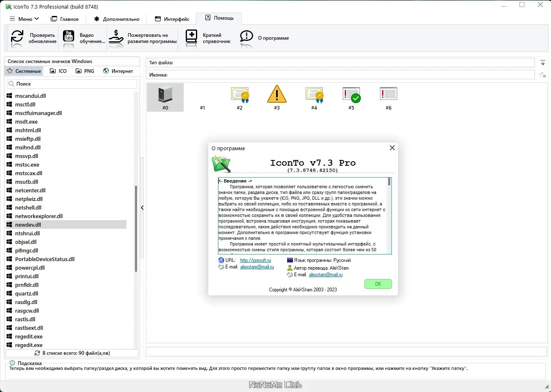Switch to the PNG tab
Image resolution: width=551 pixels, height=392 pixels.
[85, 71]
